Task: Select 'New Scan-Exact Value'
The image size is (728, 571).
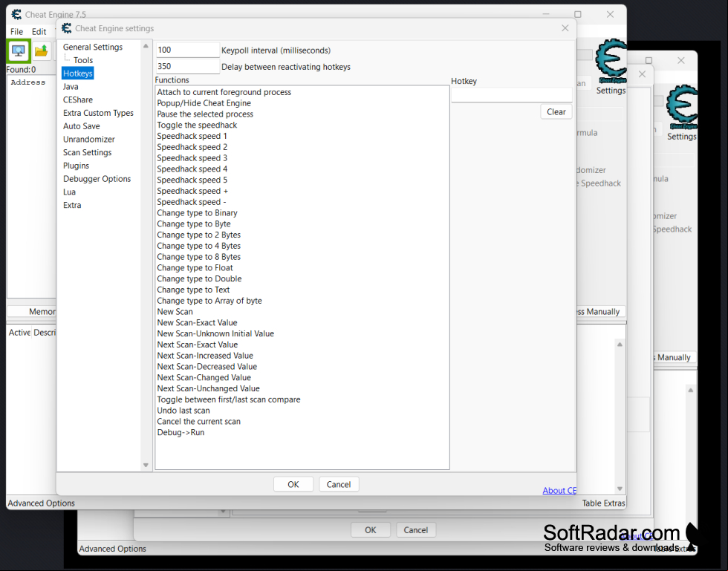Action: pyautogui.click(x=197, y=323)
